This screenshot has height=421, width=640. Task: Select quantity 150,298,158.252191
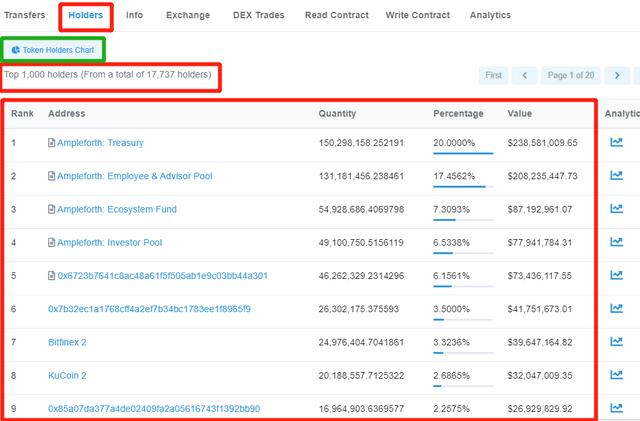[x=361, y=143]
